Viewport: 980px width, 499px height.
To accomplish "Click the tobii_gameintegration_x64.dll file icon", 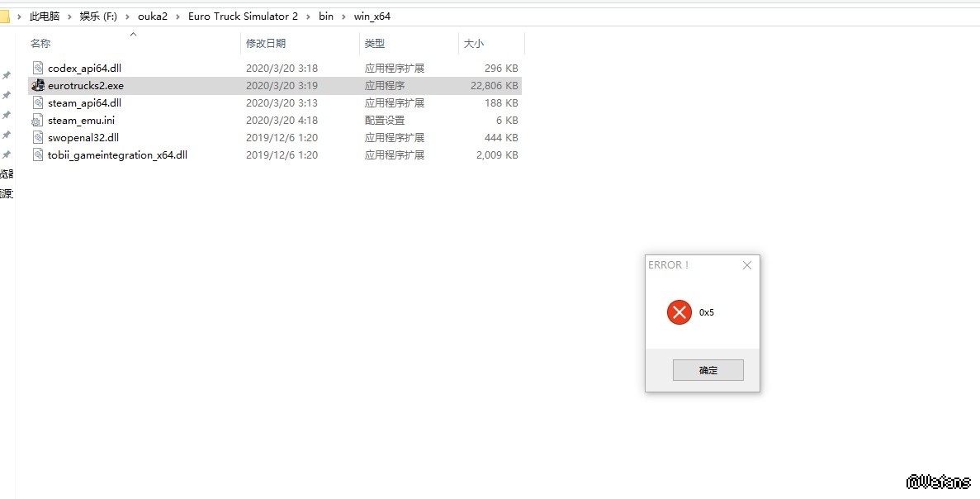I will 37,155.
